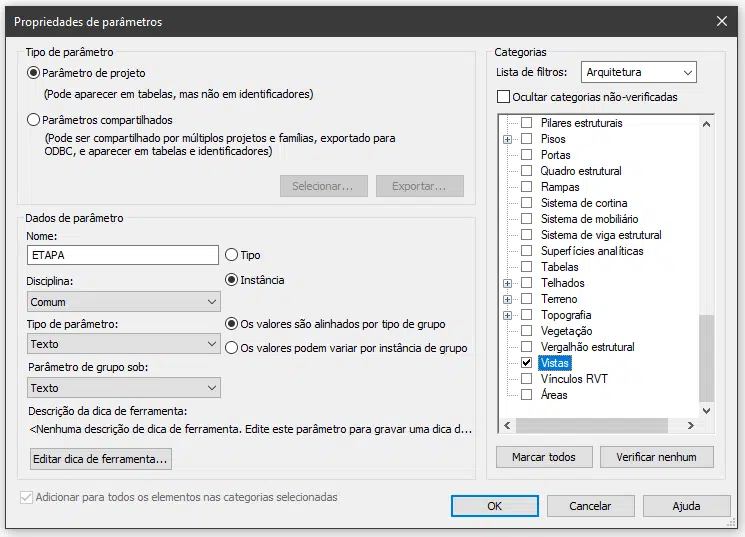Expand the Pisos category tree node

click(x=507, y=139)
